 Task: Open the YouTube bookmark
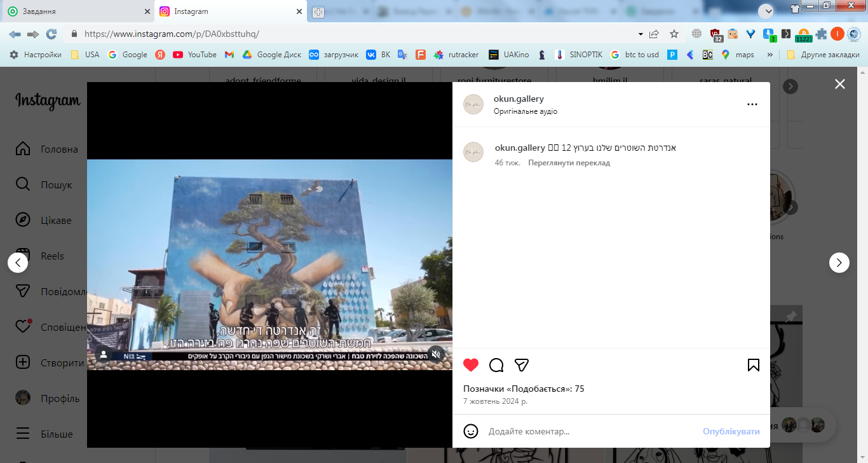(x=194, y=55)
